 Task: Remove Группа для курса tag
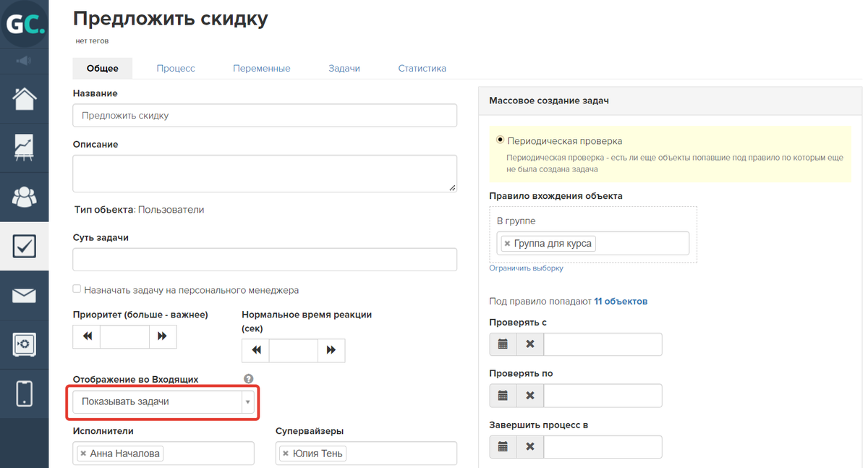point(507,244)
